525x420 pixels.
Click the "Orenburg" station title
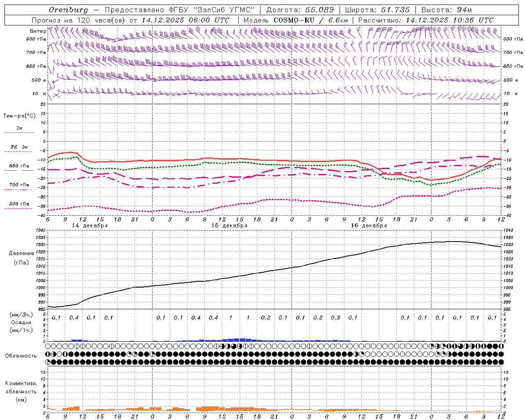click(x=68, y=10)
